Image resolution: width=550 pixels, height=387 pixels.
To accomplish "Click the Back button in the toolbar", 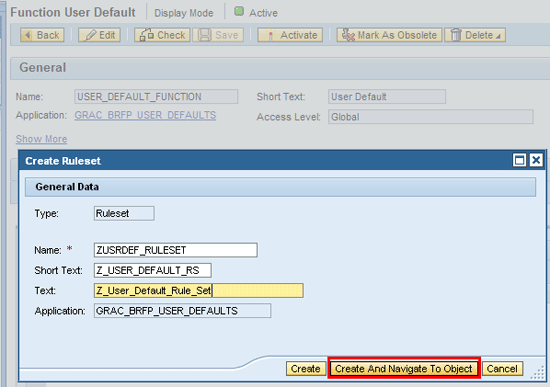I will point(42,35).
